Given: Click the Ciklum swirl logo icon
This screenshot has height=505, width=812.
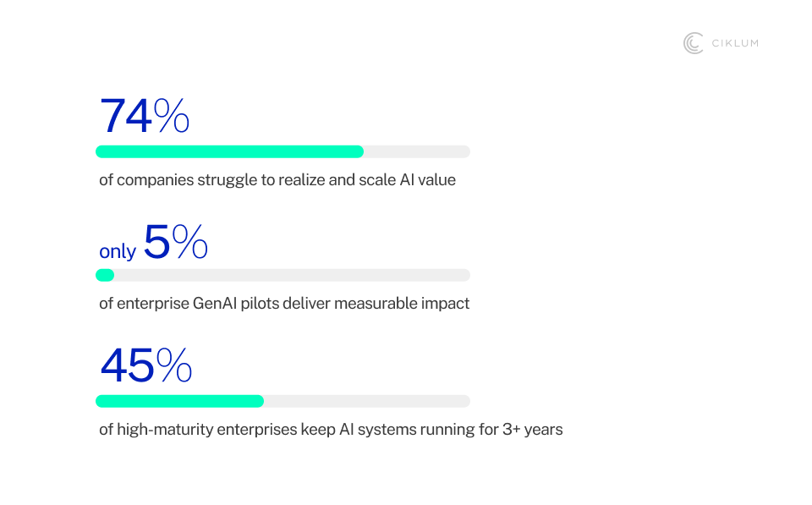Looking at the screenshot, I should [694, 43].
